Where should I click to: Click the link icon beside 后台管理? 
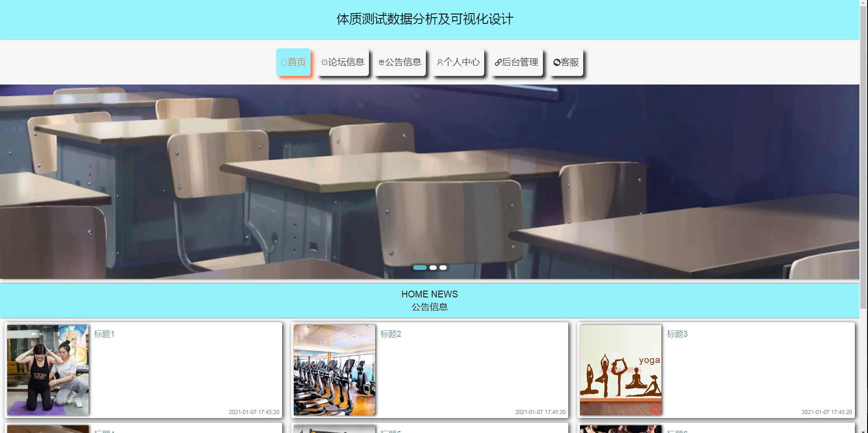[x=498, y=62]
